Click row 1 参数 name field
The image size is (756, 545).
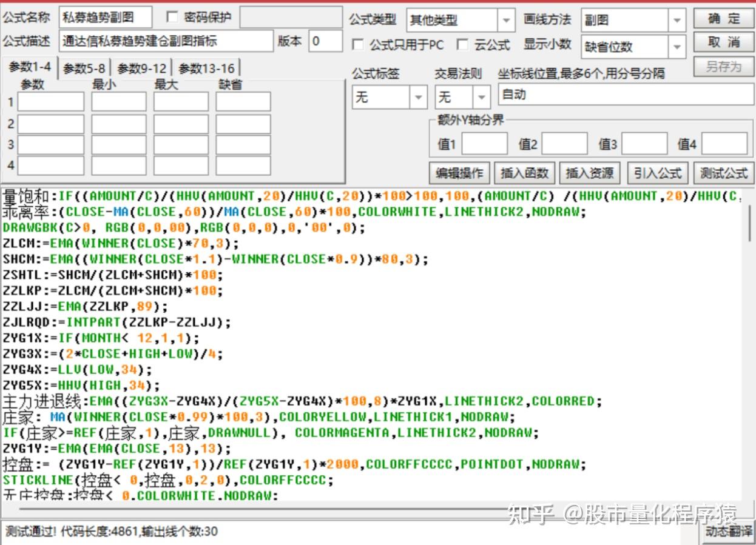tap(51, 102)
